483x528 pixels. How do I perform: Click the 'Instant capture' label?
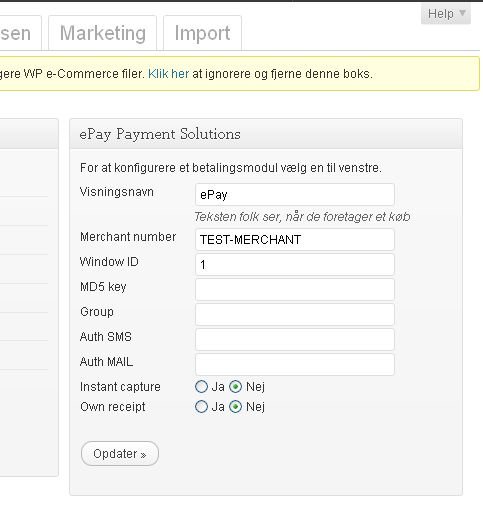tap(120, 387)
